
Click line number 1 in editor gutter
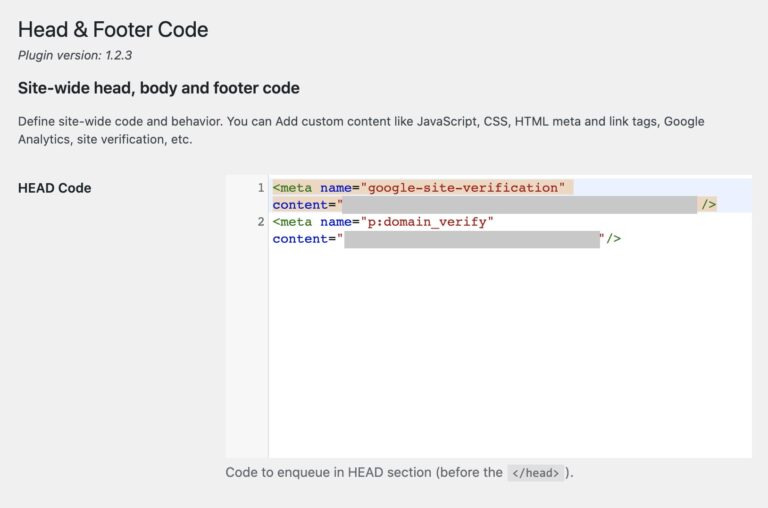[x=260, y=188]
